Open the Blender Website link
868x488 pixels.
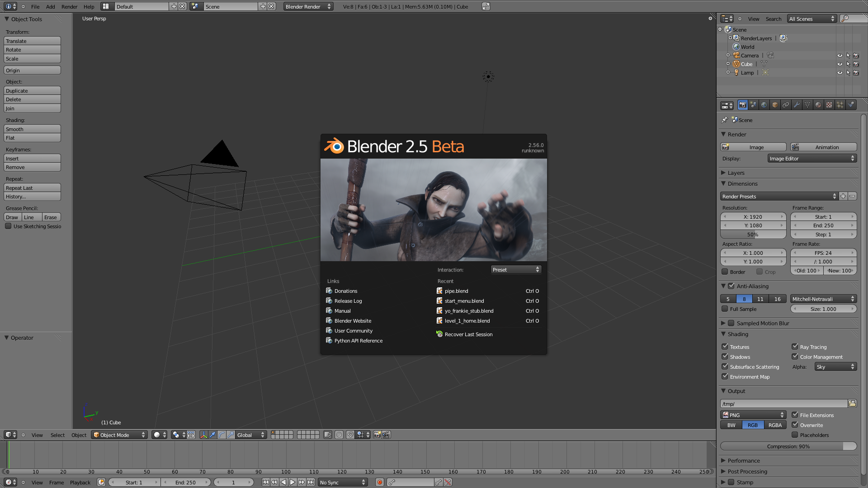coord(353,320)
